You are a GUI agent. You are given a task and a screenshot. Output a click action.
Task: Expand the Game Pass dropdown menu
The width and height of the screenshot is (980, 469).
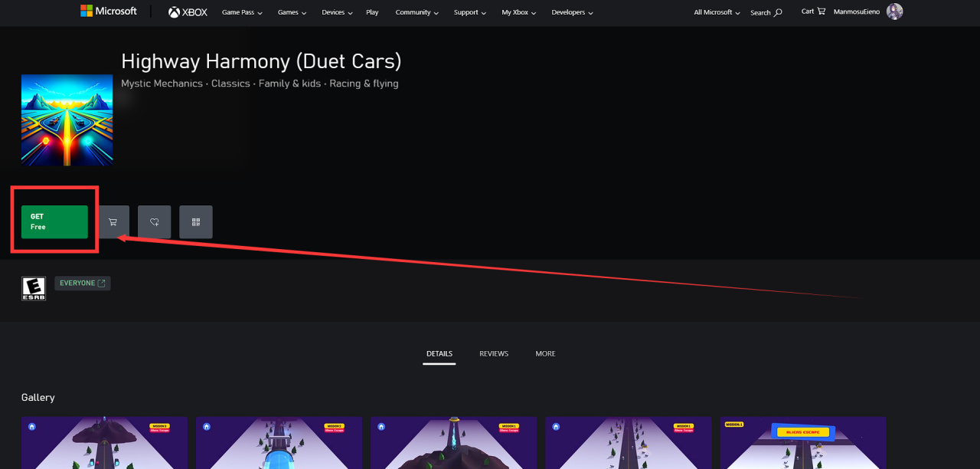(x=242, y=12)
